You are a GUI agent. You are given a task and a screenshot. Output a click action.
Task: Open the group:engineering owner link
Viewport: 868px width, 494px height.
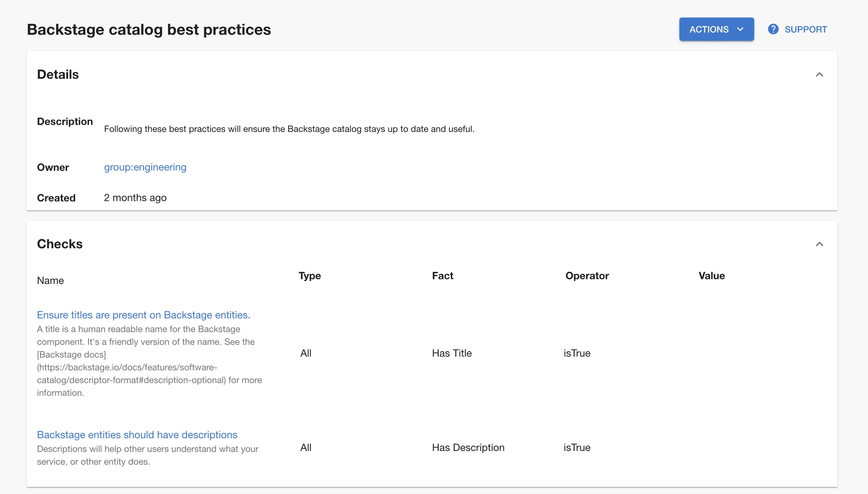pos(145,167)
